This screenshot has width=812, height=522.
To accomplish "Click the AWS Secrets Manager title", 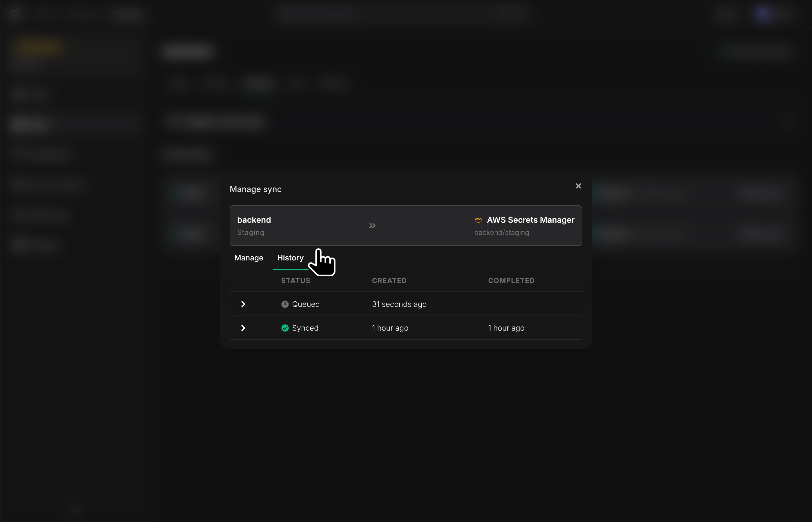I will point(530,220).
